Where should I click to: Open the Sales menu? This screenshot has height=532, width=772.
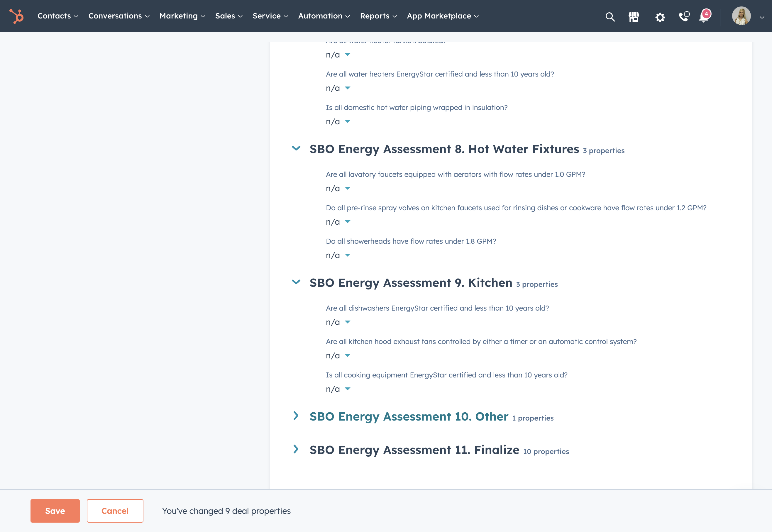[x=229, y=16]
